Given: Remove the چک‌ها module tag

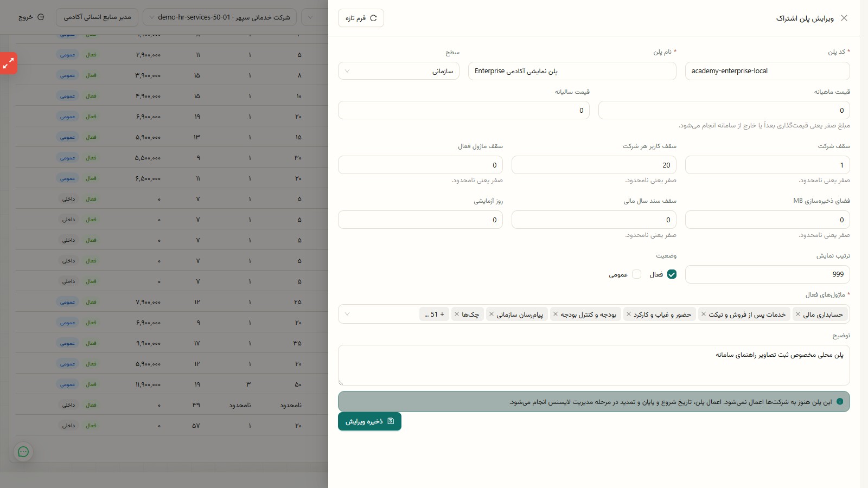Looking at the screenshot, I should (457, 314).
